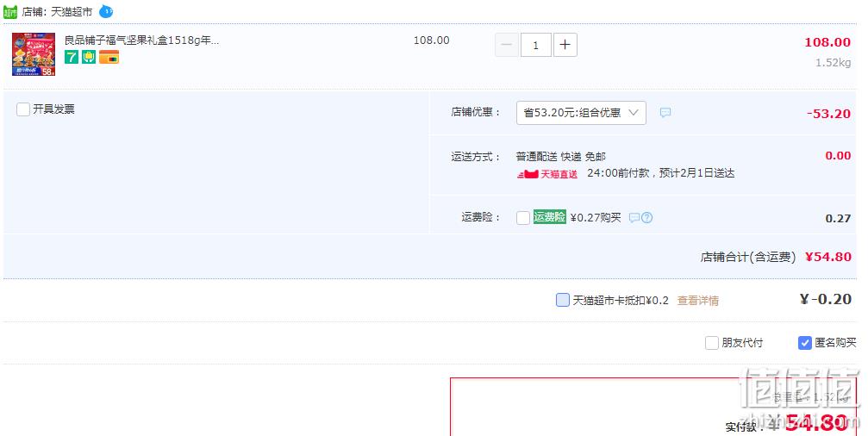This screenshot has width=868, height=436.
Task: Click the green 运费险 label badge
Action: [x=549, y=217]
